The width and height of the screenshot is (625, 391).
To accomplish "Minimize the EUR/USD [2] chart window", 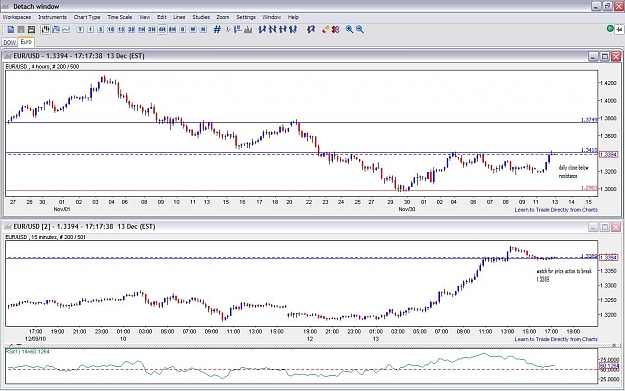I will (593, 227).
